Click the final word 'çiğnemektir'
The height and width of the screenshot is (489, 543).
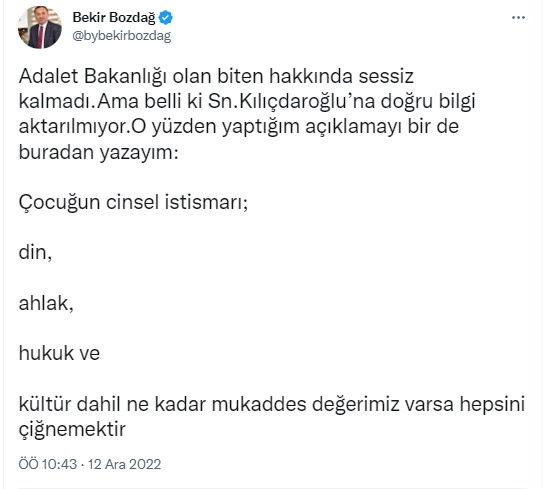click(72, 430)
